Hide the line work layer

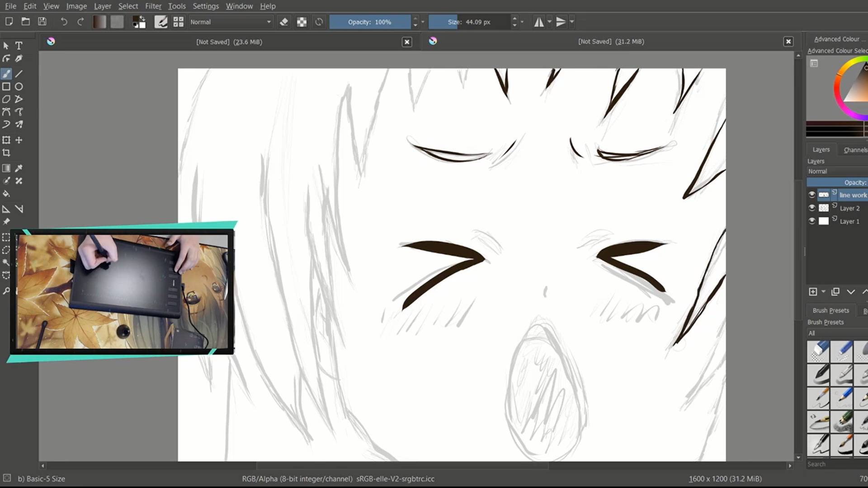(x=812, y=195)
